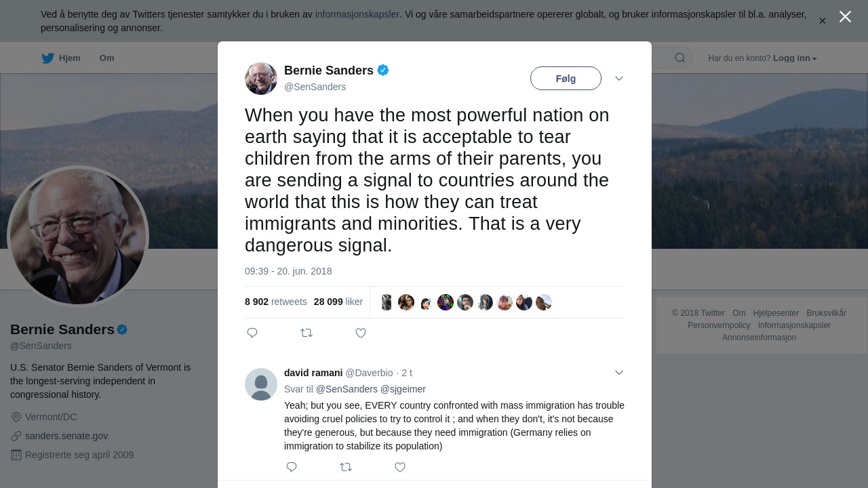Open the Om menu item
868x488 pixels.
pos(106,58)
